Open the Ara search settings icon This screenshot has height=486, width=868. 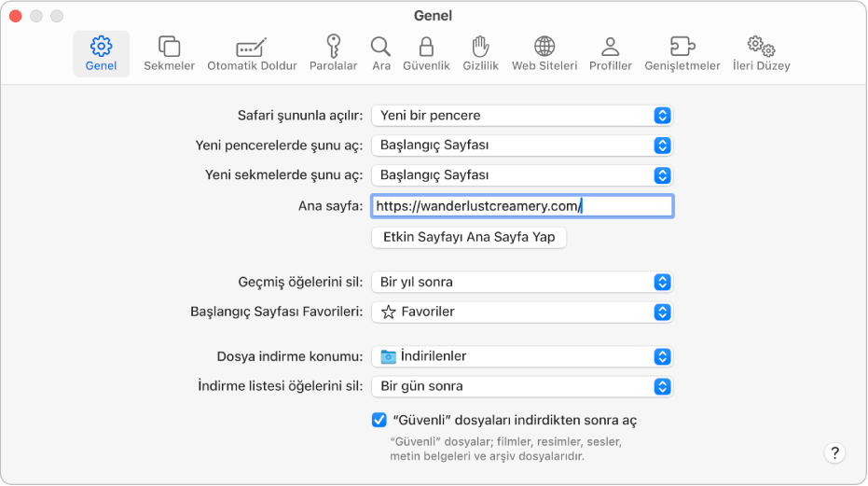pos(380,52)
